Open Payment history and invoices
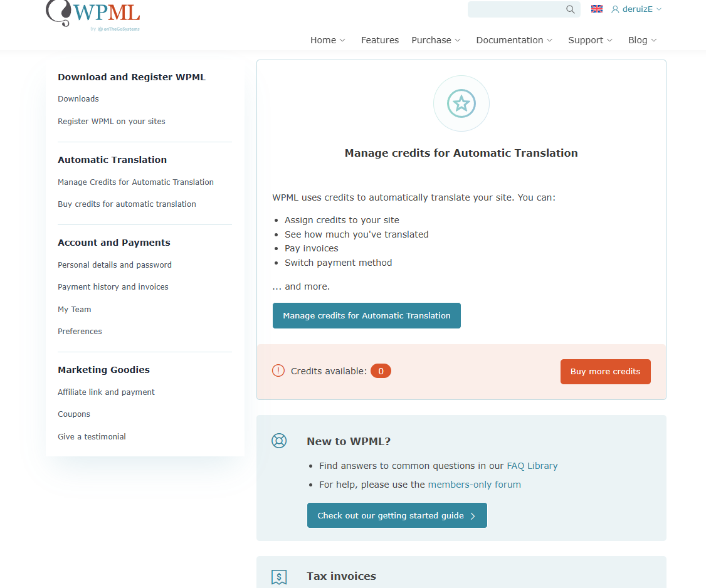This screenshot has width=706, height=588. [113, 287]
